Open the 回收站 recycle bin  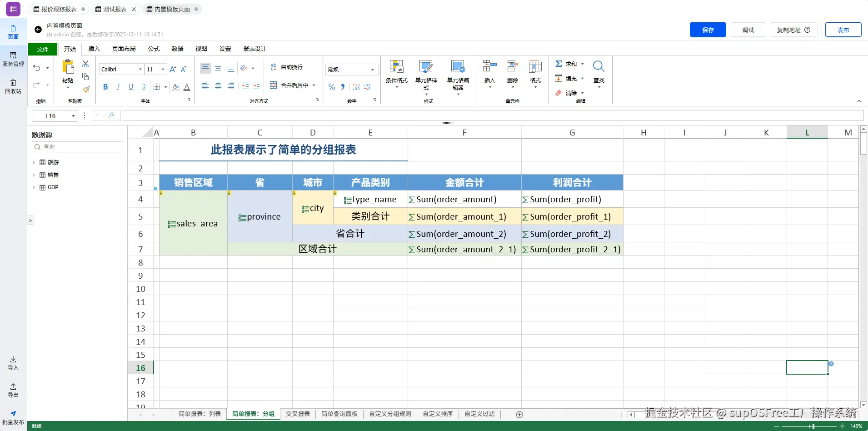(x=13, y=86)
